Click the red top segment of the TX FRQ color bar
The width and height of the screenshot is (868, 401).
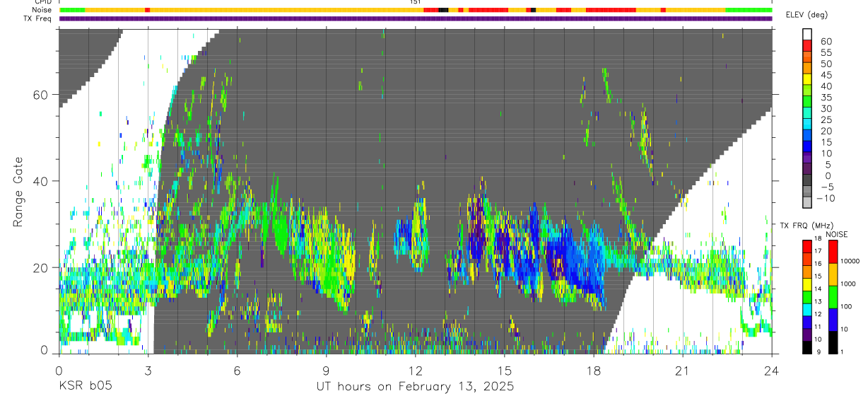[x=807, y=247]
